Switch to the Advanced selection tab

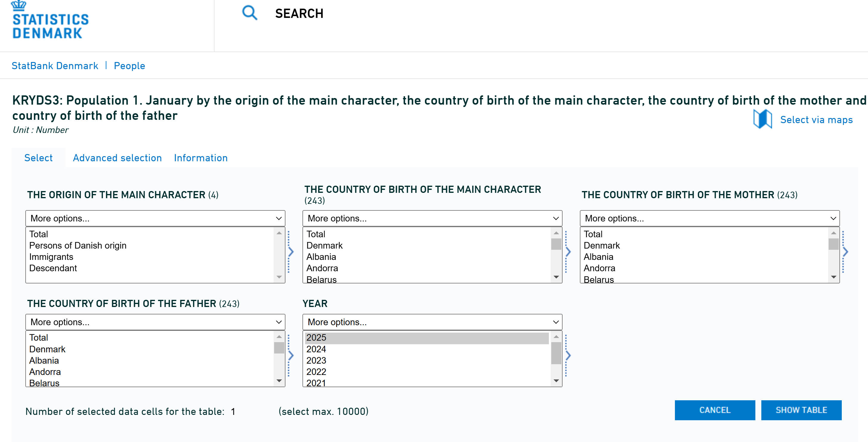point(117,158)
